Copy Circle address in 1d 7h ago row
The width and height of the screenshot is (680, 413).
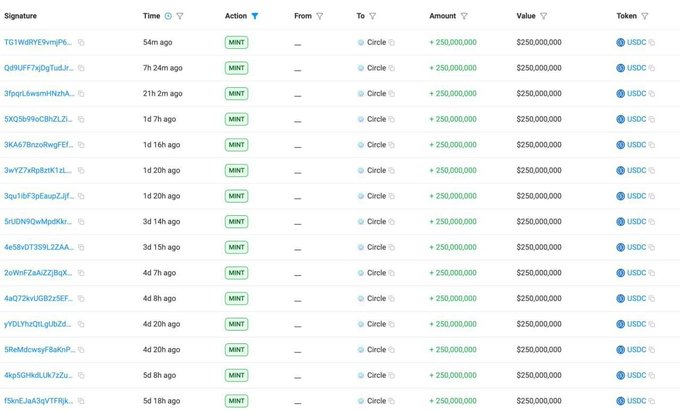point(392,119)
